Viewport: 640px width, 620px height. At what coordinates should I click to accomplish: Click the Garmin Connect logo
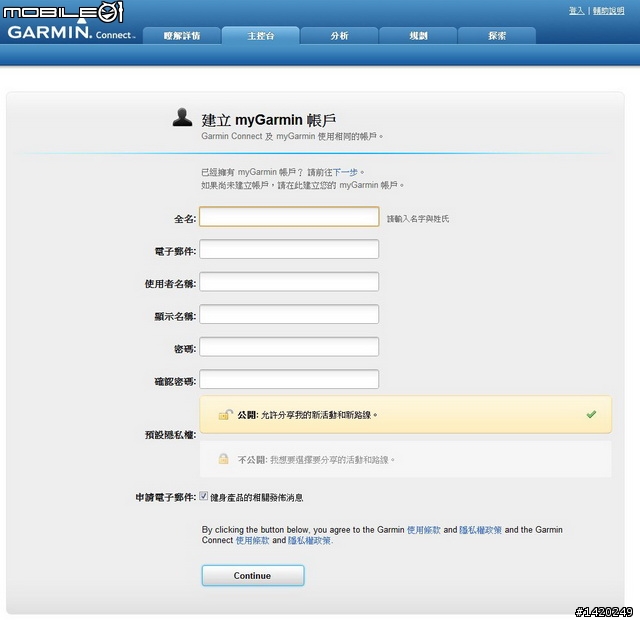point(71,32)
